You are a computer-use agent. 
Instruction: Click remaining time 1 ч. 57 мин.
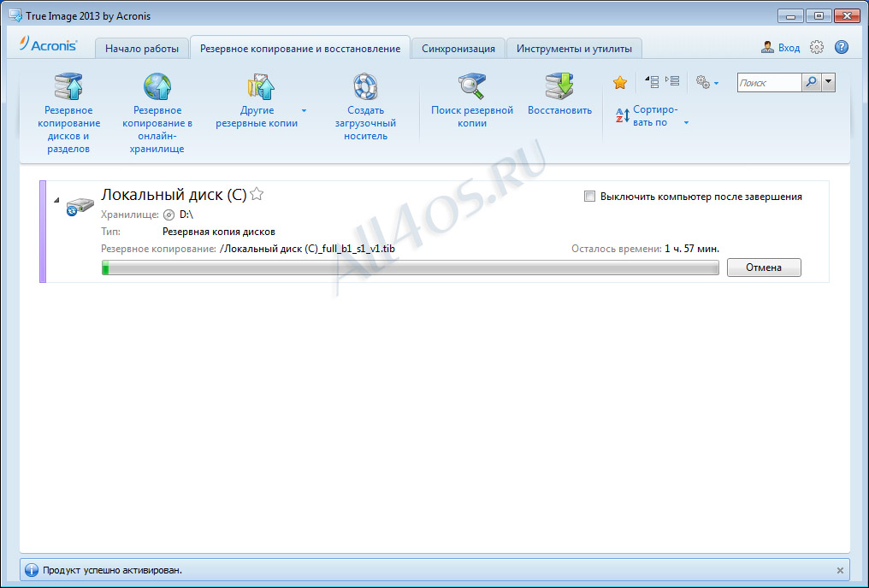pyautogui.click(x=692, y=249)
